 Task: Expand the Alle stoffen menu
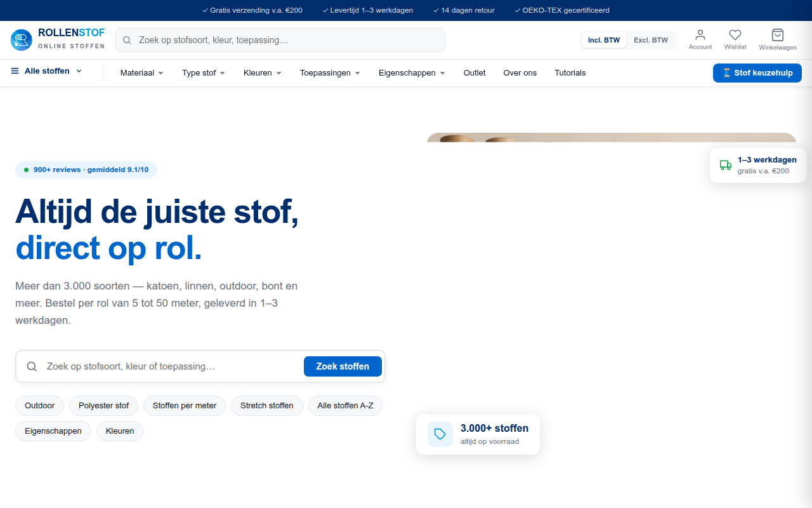(x=47, y=71)
